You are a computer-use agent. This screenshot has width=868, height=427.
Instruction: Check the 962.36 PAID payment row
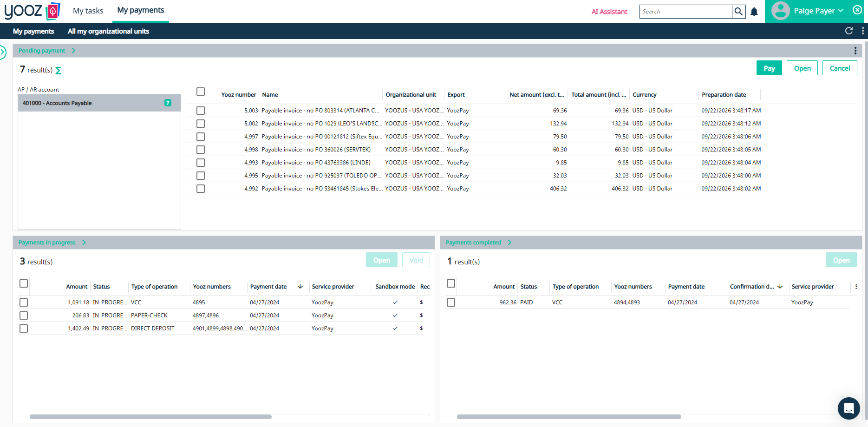(x=451, y=302)
